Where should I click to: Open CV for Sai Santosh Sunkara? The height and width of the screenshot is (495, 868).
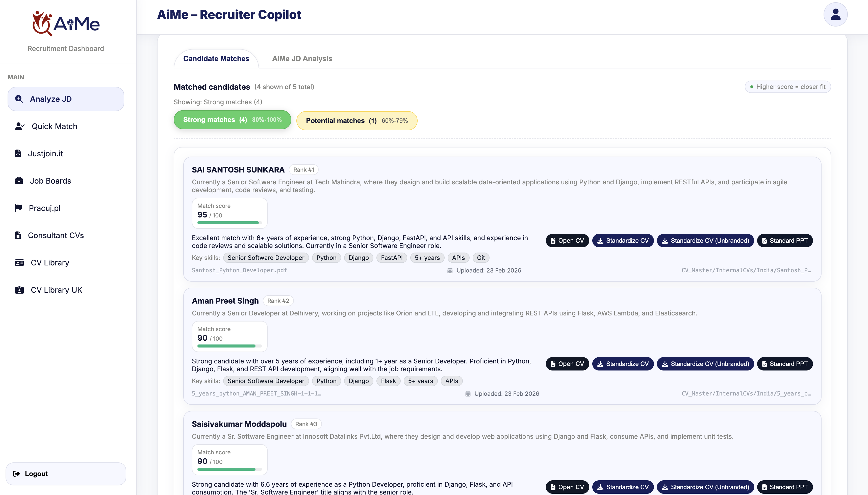(567, 240)
